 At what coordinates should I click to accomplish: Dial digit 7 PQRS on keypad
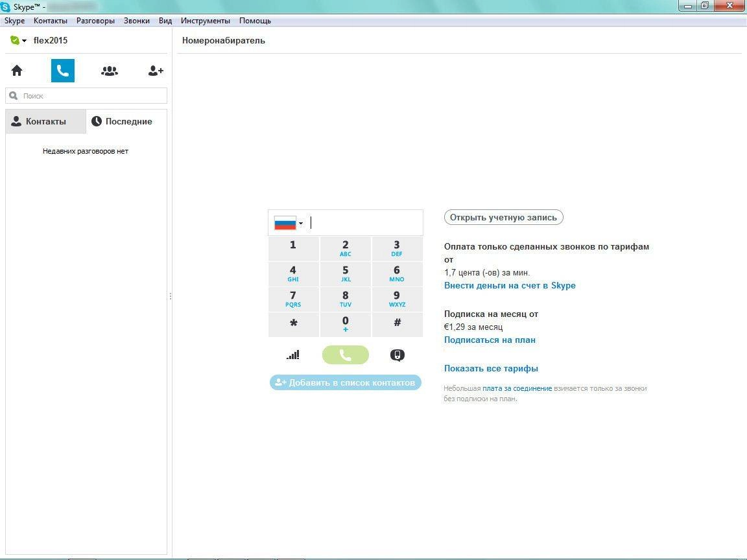(x=294, y=299)
